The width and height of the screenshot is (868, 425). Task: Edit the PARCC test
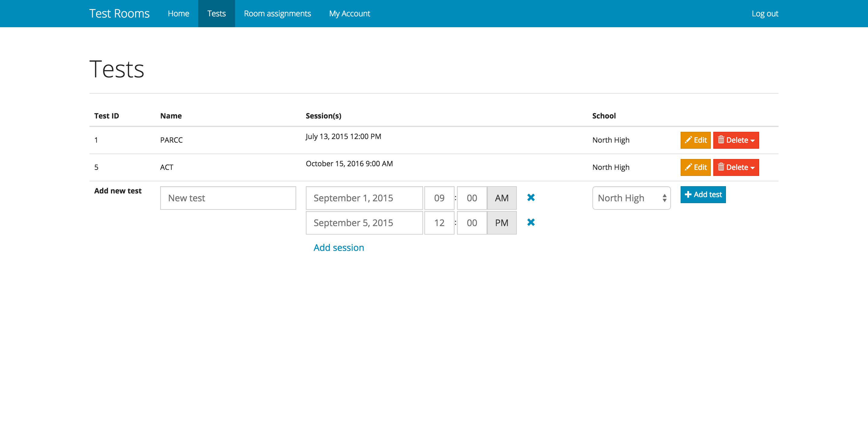(x=695, y=140)
